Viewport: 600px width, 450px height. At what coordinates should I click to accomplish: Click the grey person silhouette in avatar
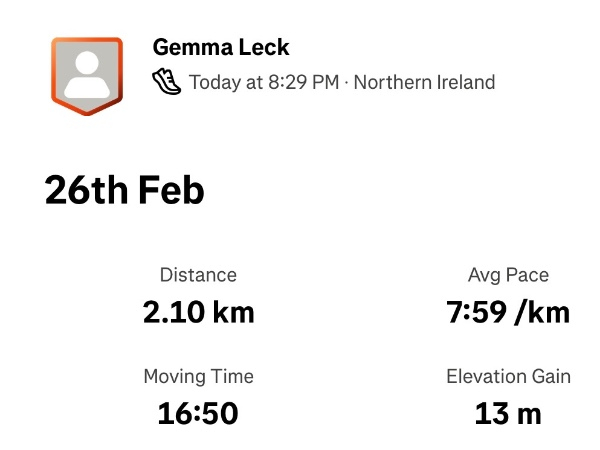pos(87,72)
